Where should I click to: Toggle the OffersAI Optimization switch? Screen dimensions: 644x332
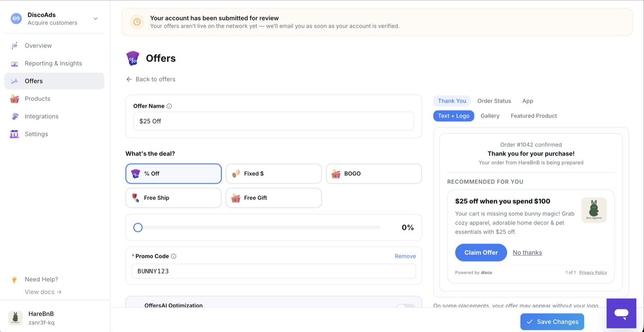pos(406,306)
